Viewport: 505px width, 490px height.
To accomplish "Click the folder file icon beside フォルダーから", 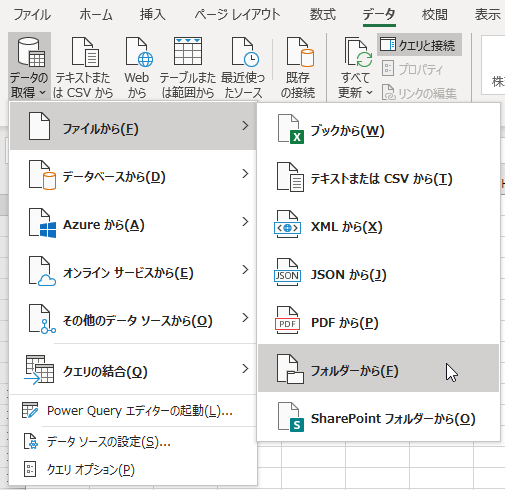I will [x=290, y=369].
